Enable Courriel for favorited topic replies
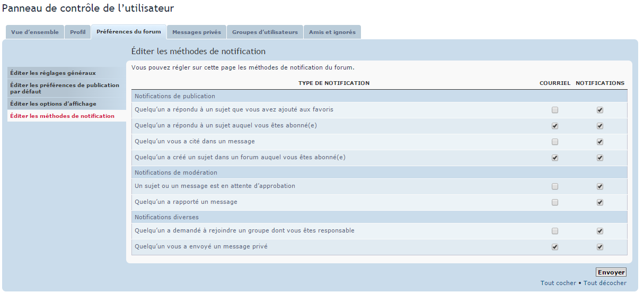Screen dimensions: 644x301 [x=555, y=110]
